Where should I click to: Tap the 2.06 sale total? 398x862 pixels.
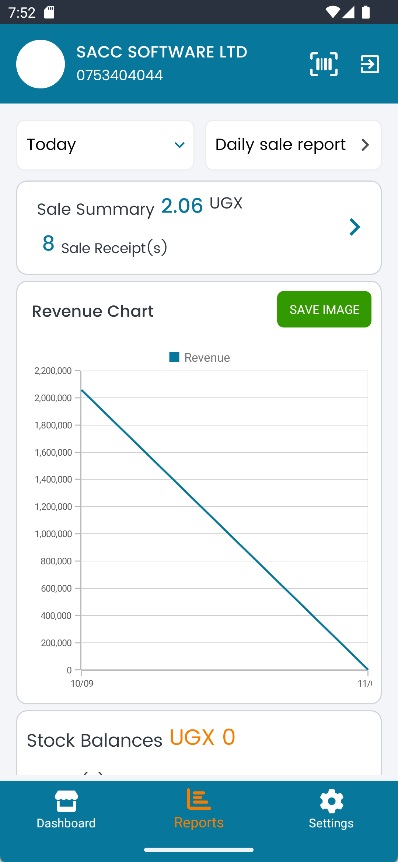(182, 206)
